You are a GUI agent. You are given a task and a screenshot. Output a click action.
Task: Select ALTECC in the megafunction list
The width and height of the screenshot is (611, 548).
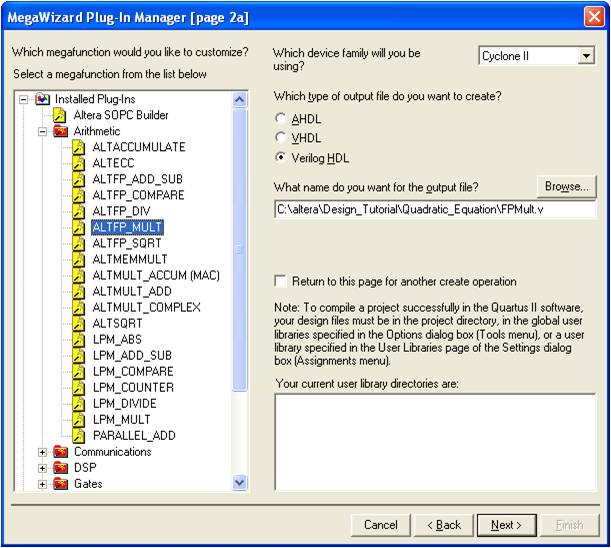tap(113, 163)
